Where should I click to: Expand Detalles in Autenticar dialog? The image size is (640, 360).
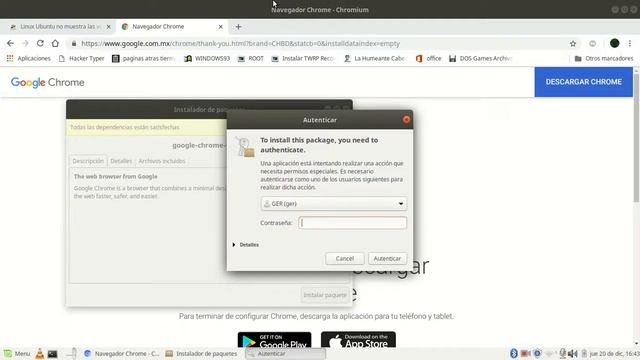tap(245, 245)
